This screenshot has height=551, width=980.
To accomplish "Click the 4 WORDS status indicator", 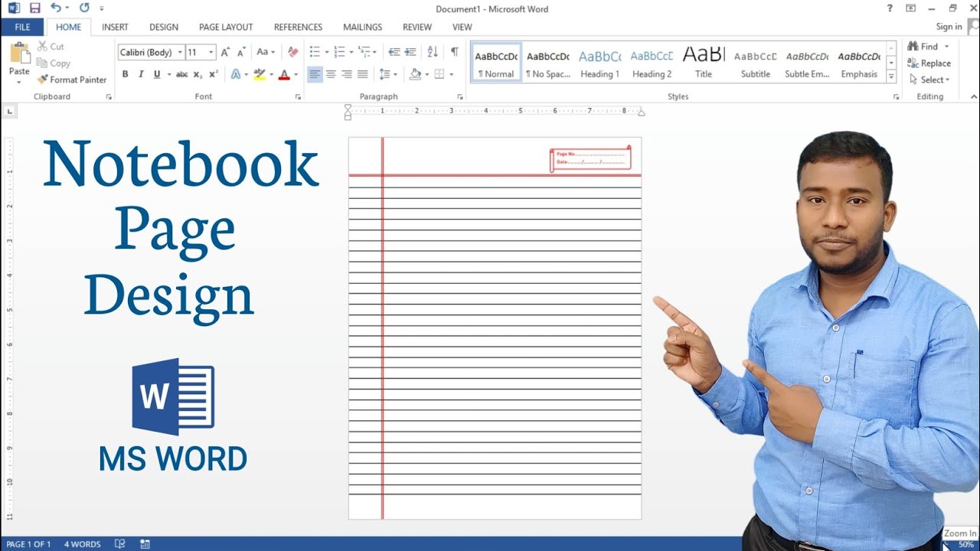I will pos(82,544).
